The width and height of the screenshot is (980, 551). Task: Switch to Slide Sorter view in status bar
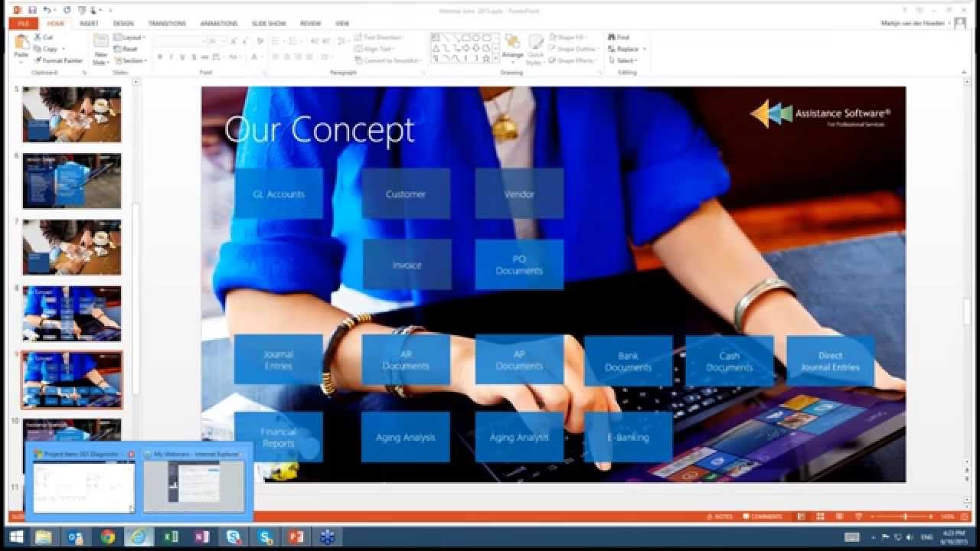[820, 517]
